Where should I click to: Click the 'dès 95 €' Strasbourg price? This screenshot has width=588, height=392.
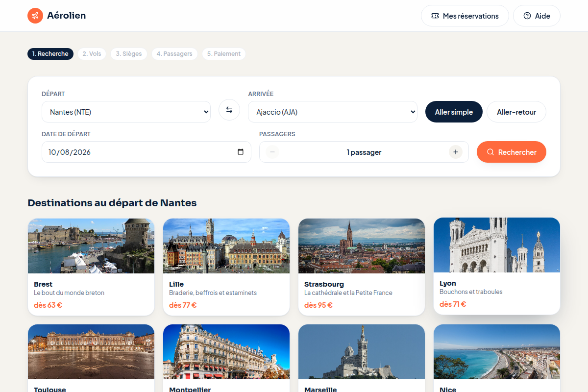click(318, 305)
